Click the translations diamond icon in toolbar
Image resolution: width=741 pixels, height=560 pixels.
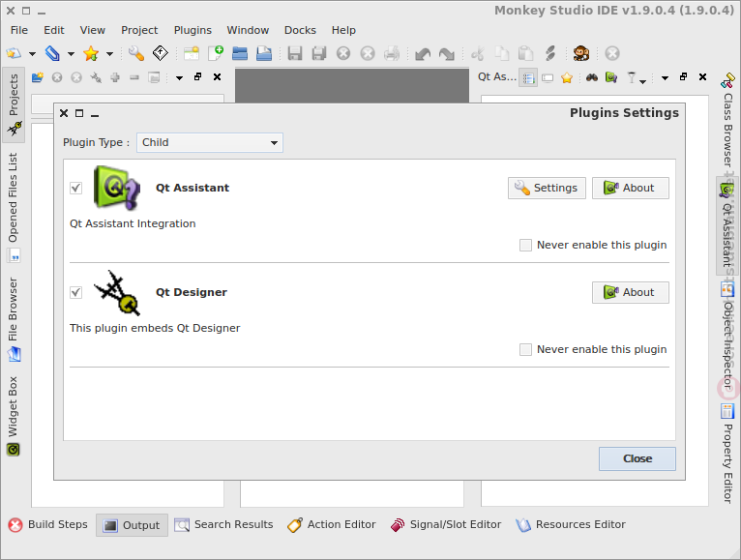coord(161,53)
